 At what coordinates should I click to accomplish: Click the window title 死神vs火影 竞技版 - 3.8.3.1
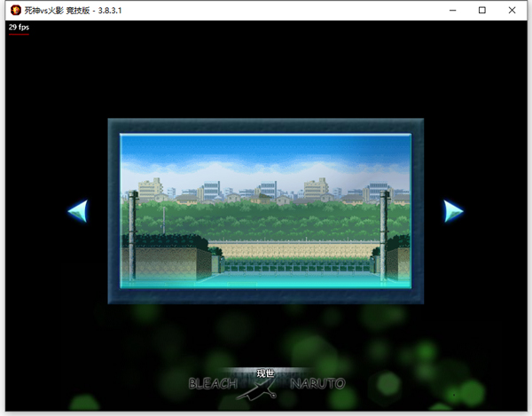(73, 11)
